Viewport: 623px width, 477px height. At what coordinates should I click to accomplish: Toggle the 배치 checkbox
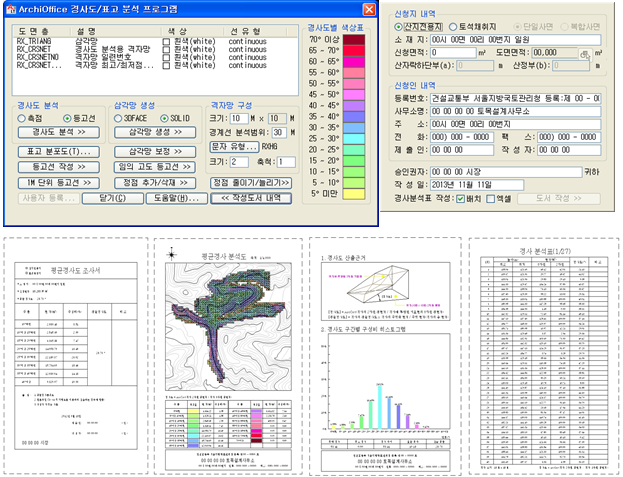point(460,199)
